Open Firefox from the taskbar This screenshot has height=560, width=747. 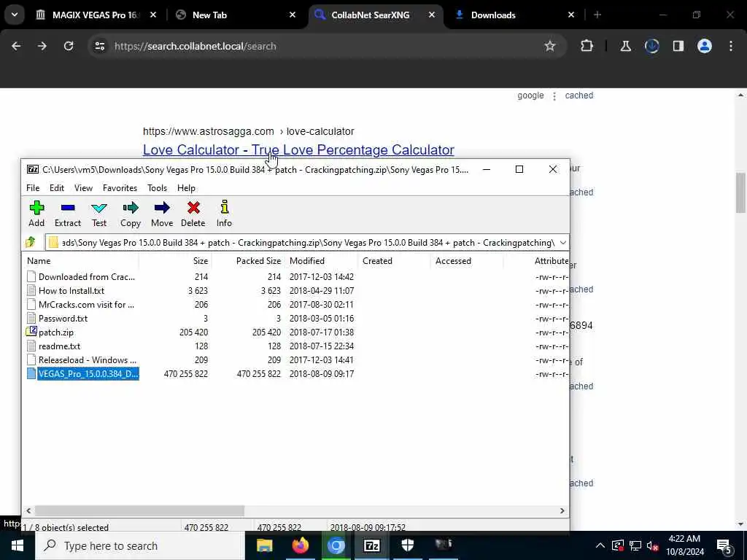coord(300,545)
